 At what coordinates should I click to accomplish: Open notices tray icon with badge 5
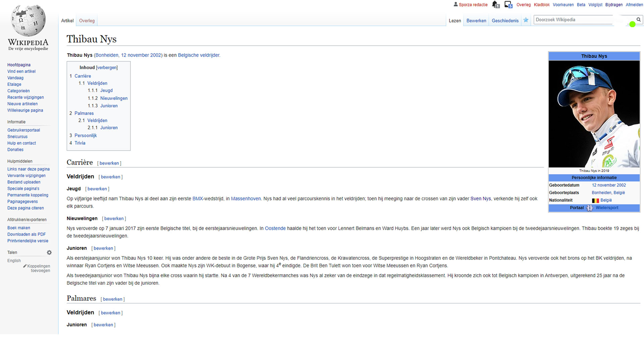508,5
